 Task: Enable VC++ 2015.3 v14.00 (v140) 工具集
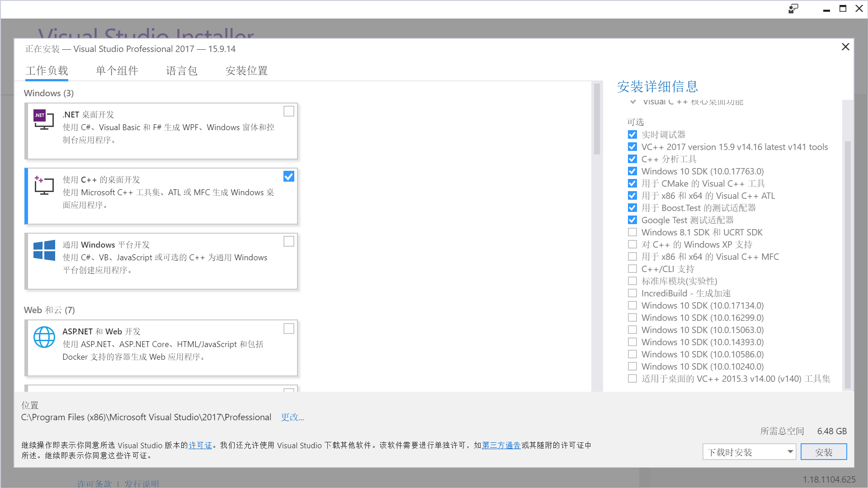[x=632, y=379]
